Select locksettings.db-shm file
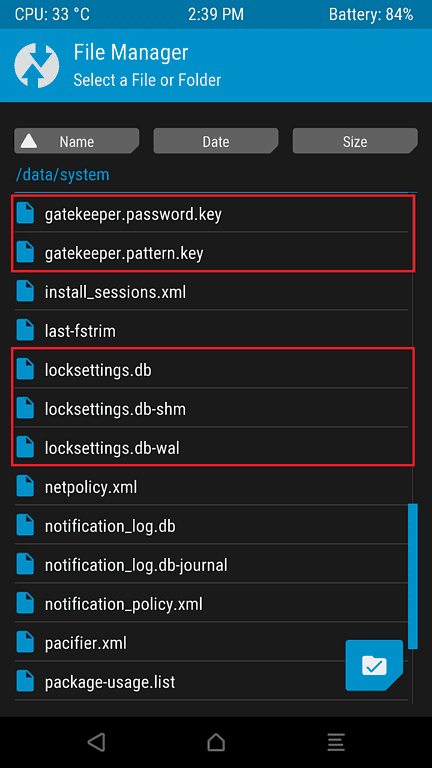 [x=211, y=408]
